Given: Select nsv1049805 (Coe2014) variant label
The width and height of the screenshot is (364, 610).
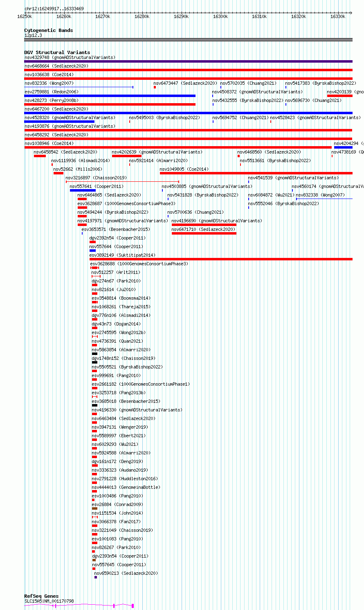Looking at the screenshot, I should click(184, 169).
